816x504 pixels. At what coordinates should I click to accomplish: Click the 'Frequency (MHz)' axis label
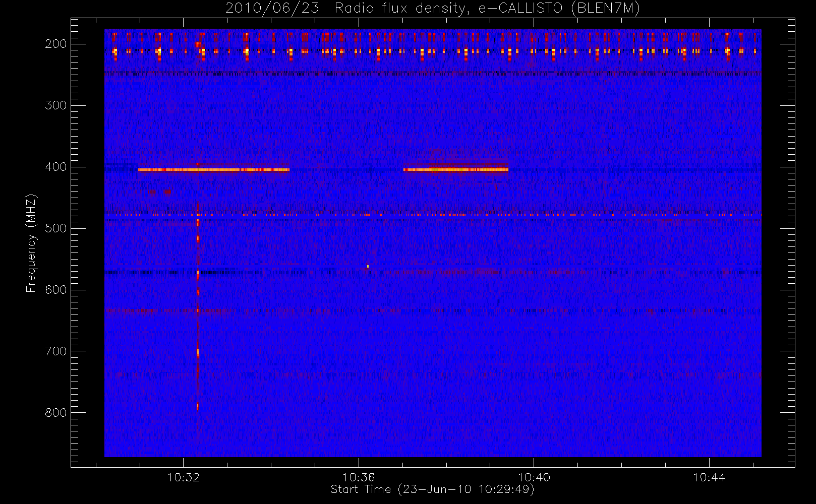pyautogui.click(x=31, y=243)
